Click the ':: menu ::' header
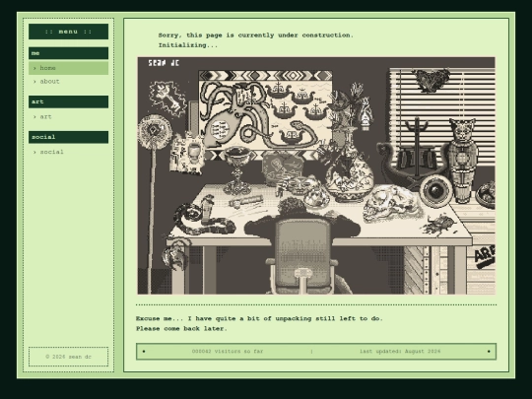The width and height of the screenshot is (532, 399). tap(68, 32)
